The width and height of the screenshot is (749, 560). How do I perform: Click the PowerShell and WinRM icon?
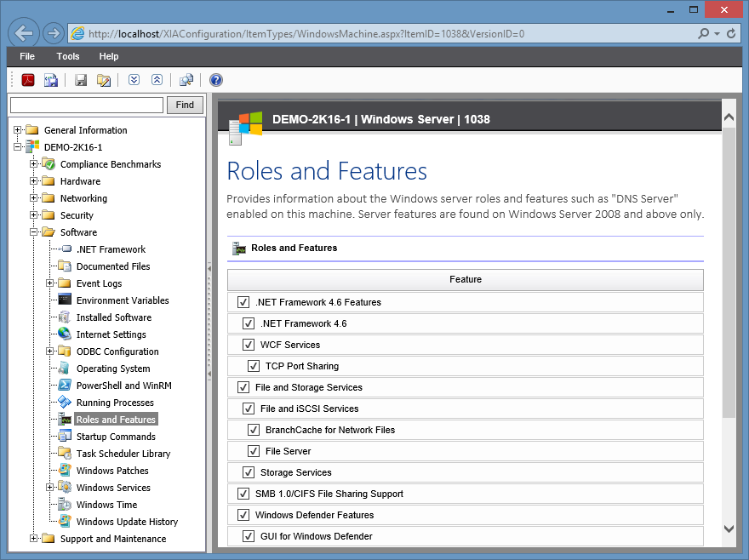point(65,386)
